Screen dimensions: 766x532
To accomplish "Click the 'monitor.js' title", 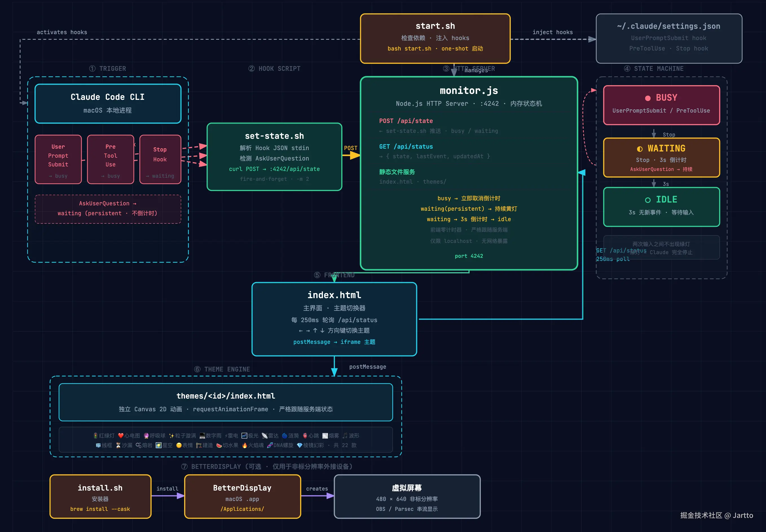I will click(x=469, y=91).
